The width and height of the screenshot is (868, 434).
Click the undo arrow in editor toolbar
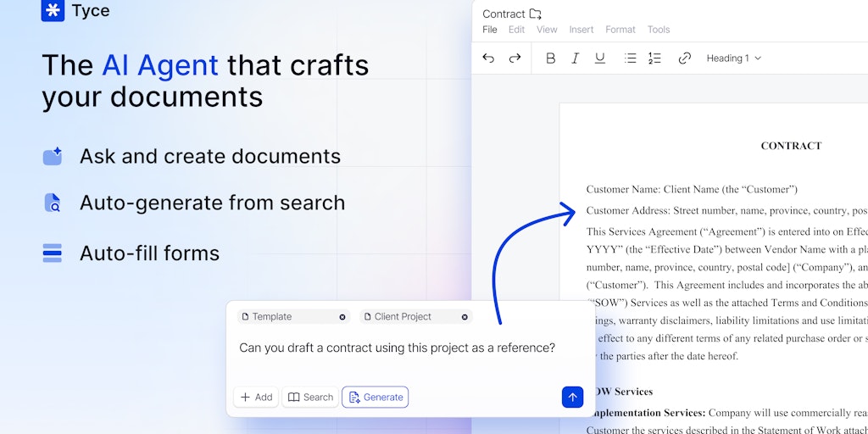(x=488, y=58)
